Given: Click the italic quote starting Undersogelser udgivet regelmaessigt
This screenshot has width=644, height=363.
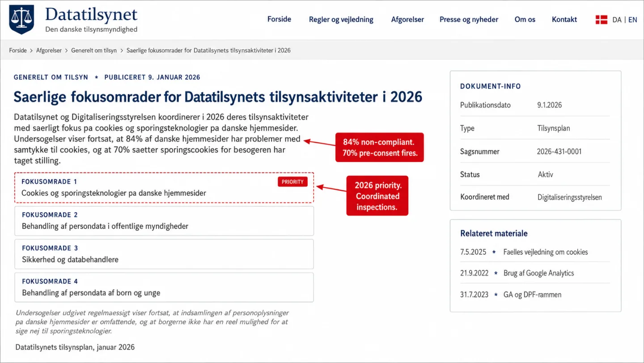Looking at the screenshot, I should 152,322.
